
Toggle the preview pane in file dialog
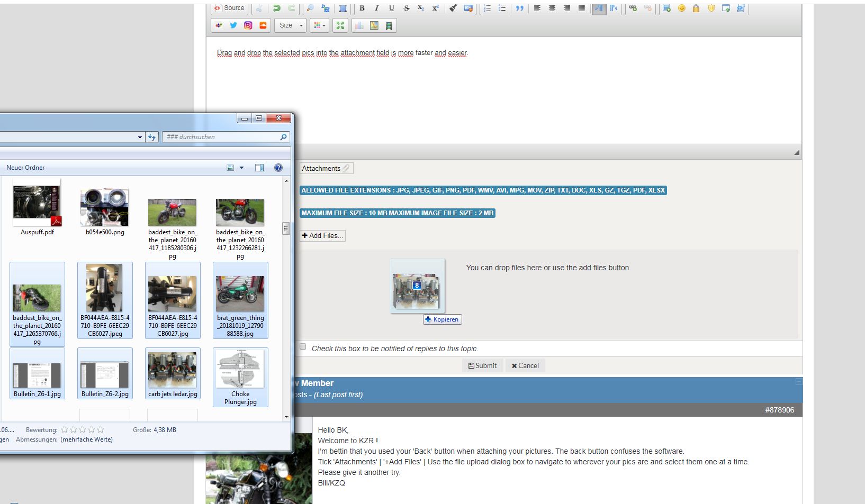point(259,168)
